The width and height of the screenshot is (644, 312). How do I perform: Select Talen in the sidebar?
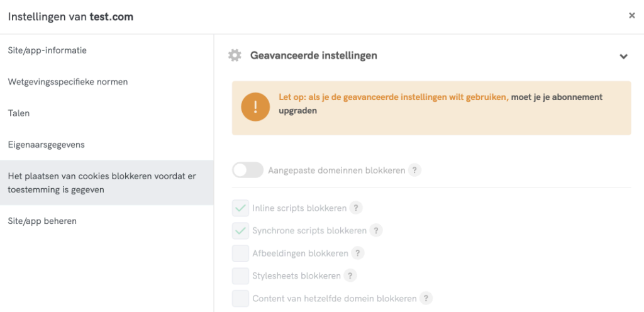coord(19,113)
